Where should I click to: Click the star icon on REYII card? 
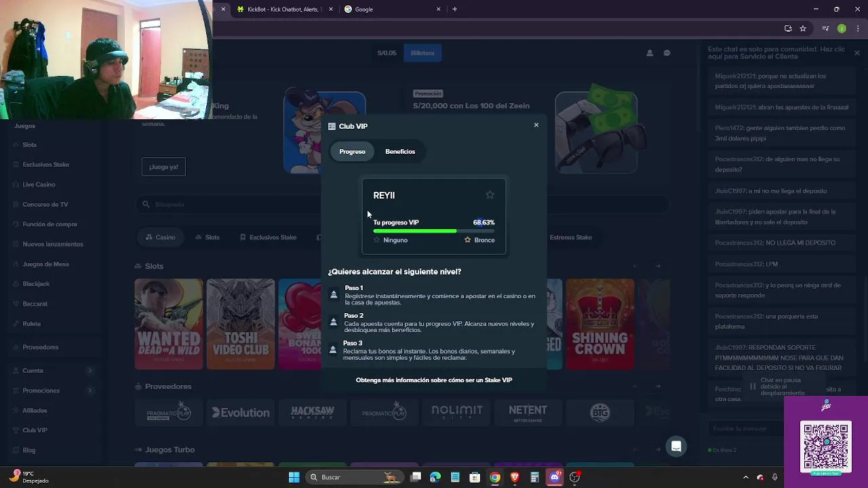[x=490, y=195]
